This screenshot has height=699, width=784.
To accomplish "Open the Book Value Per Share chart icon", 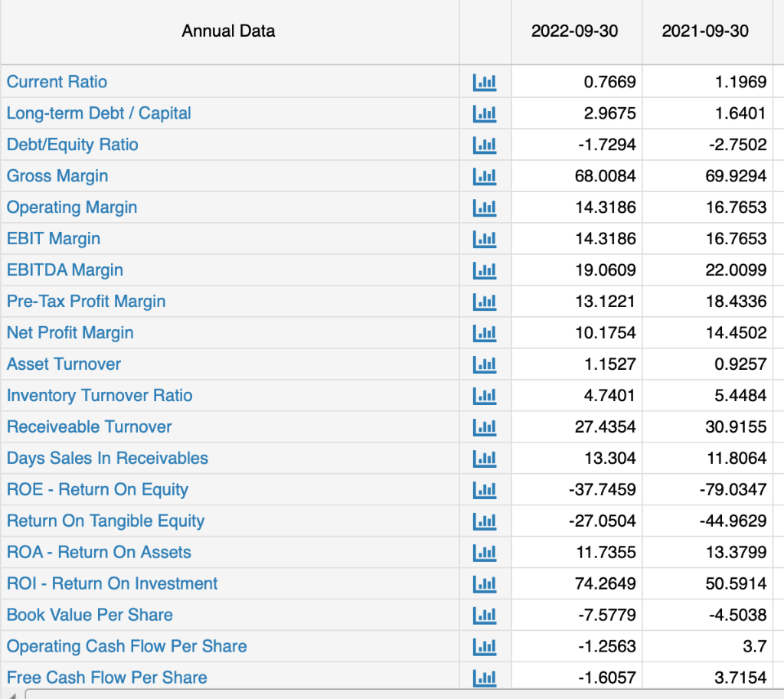I will coord(485,614).
